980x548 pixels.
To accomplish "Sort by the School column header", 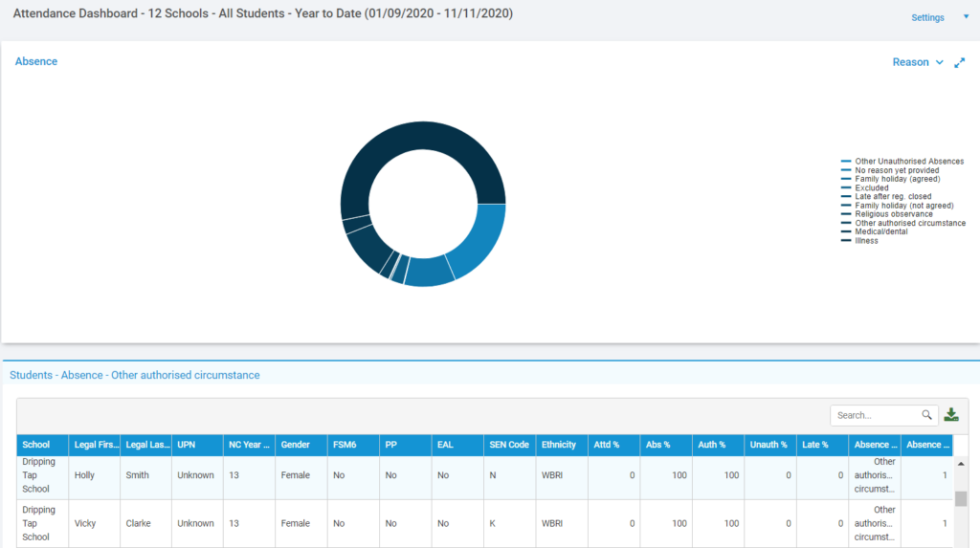I will (42, 445).
